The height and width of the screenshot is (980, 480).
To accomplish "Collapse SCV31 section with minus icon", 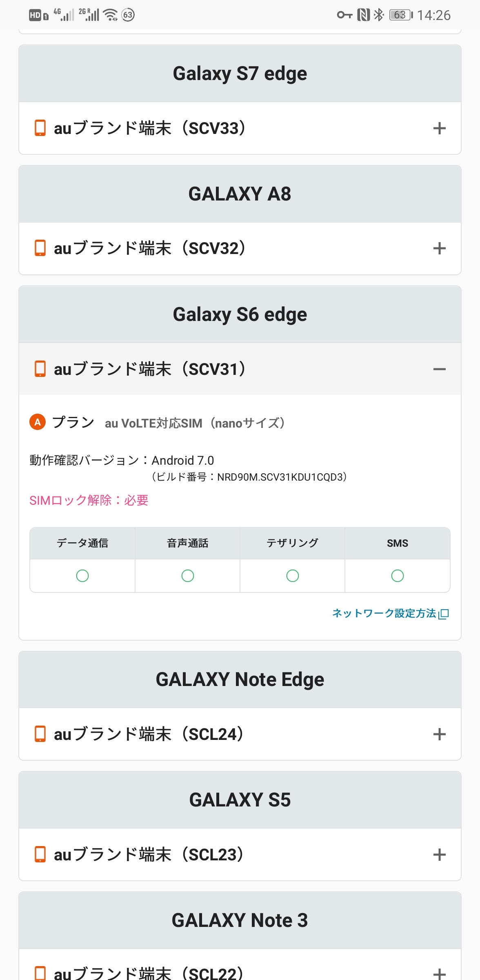I will [439, 369].
